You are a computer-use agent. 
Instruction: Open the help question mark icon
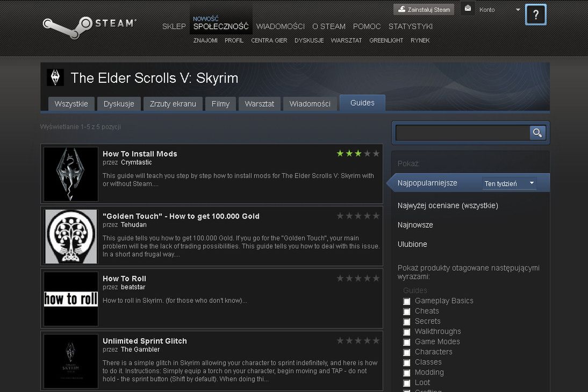click(x=535, y=15)
